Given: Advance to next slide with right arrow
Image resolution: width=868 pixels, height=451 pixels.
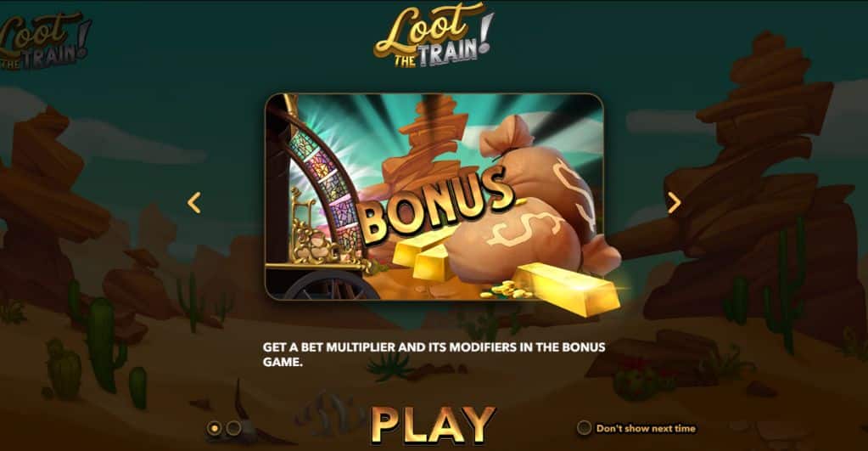Looking at the screenshot, I should click(674, 203).
